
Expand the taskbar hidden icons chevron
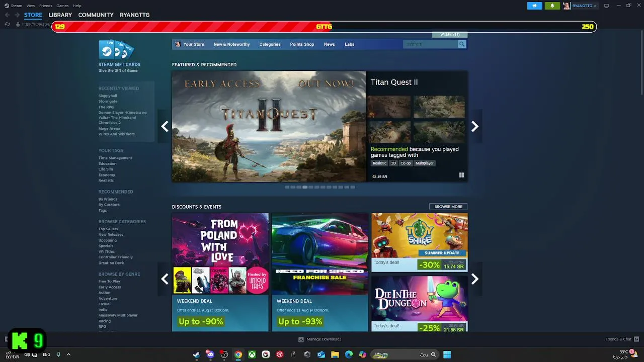coord(68,354)
